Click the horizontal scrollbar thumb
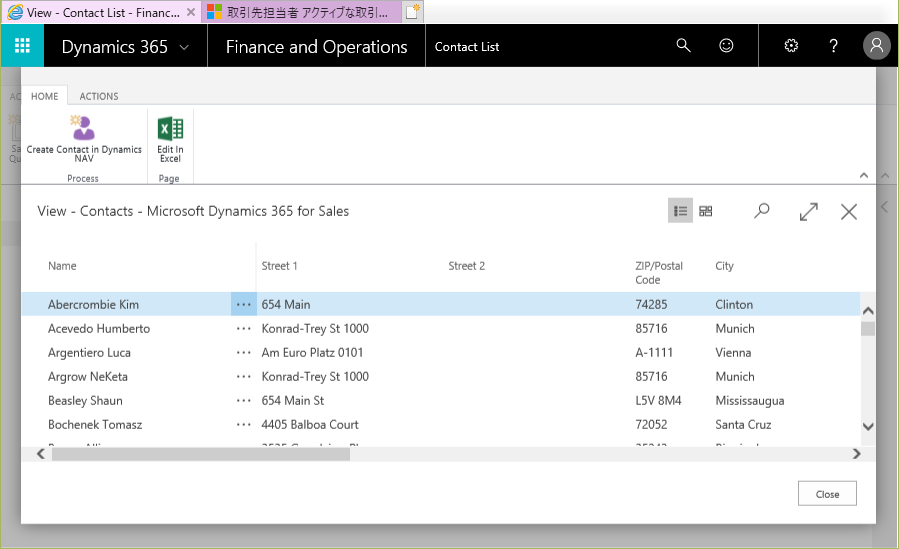This screenshot has height=549, width=899. pos(201,454)
